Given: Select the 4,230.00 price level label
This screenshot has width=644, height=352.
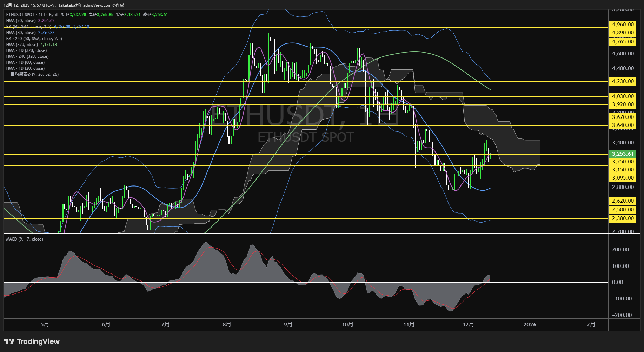Looking at the screenshot, I should point(623,81).
